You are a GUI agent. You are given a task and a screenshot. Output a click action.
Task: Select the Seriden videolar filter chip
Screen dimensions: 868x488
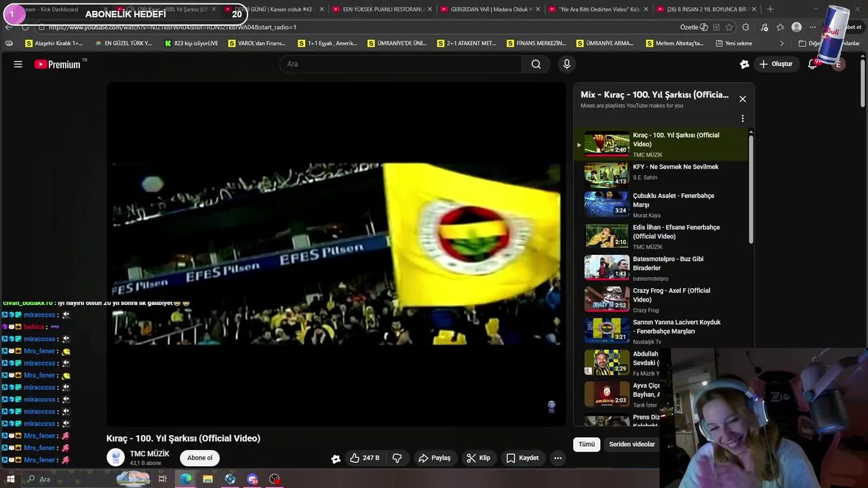click(x=632, y=445)
